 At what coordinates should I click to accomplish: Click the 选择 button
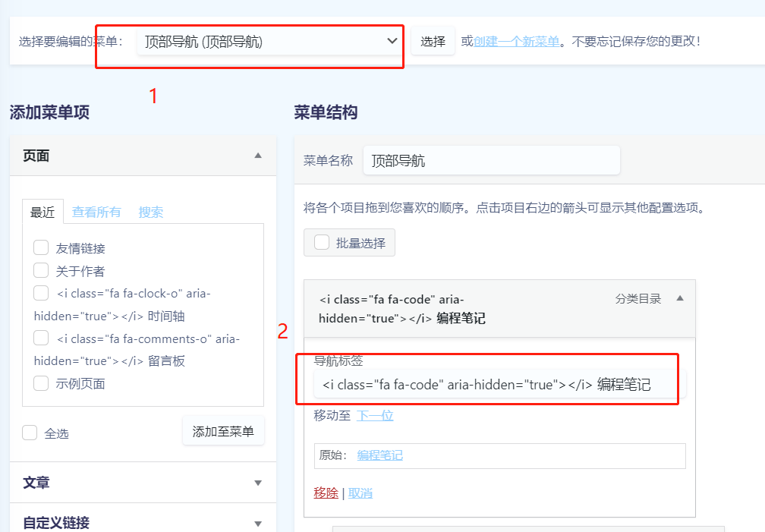click(x=433, y=41)
